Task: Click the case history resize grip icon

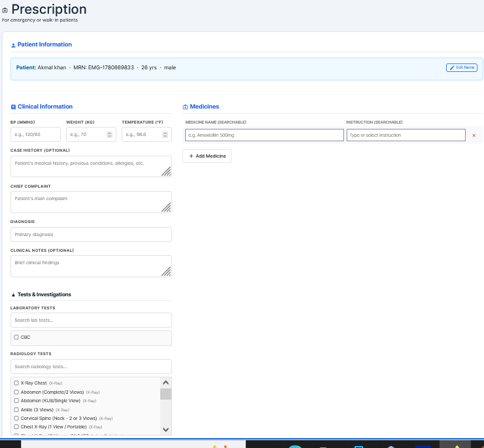Action: (166, 171)
